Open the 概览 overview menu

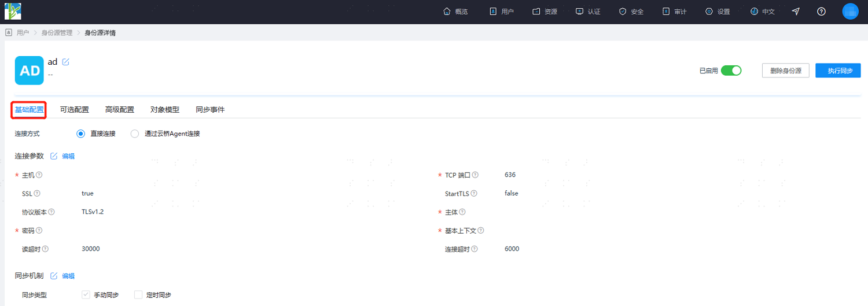click(x=455, y=12)
